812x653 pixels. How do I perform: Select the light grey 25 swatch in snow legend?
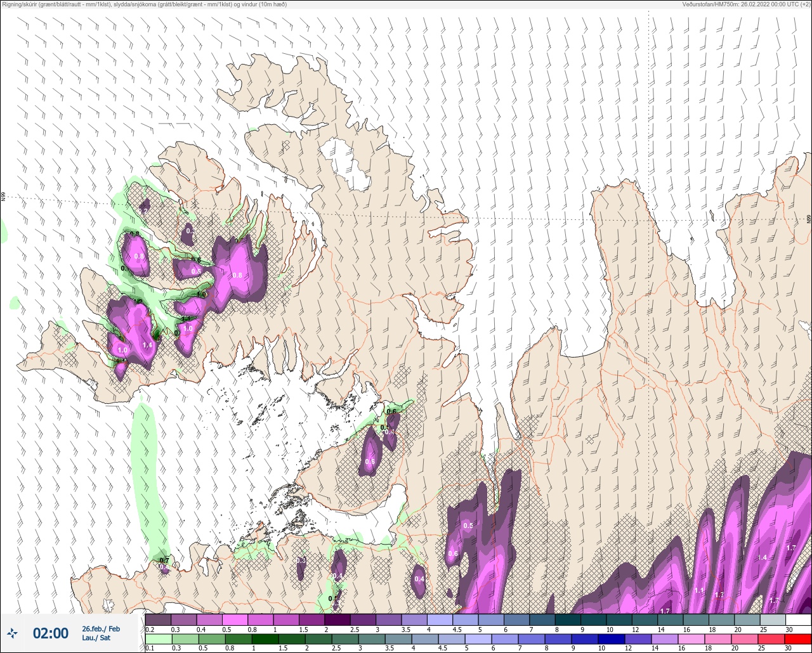[x=772, y=619]
